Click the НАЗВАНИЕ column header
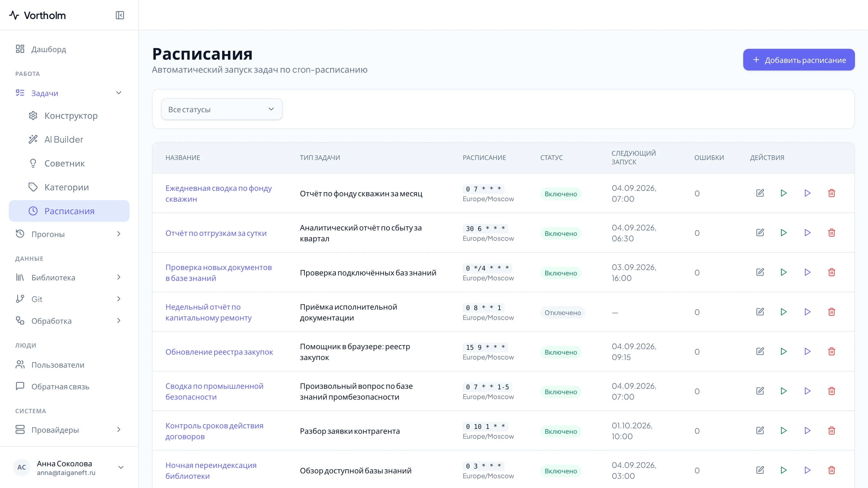868x488 pixels. point(183,157)
